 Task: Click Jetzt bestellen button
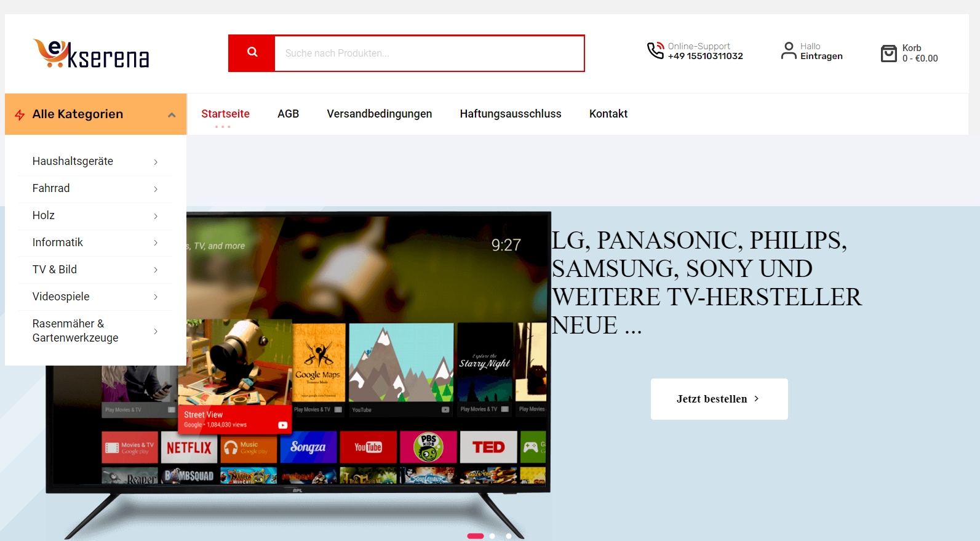tap(719, 399)
